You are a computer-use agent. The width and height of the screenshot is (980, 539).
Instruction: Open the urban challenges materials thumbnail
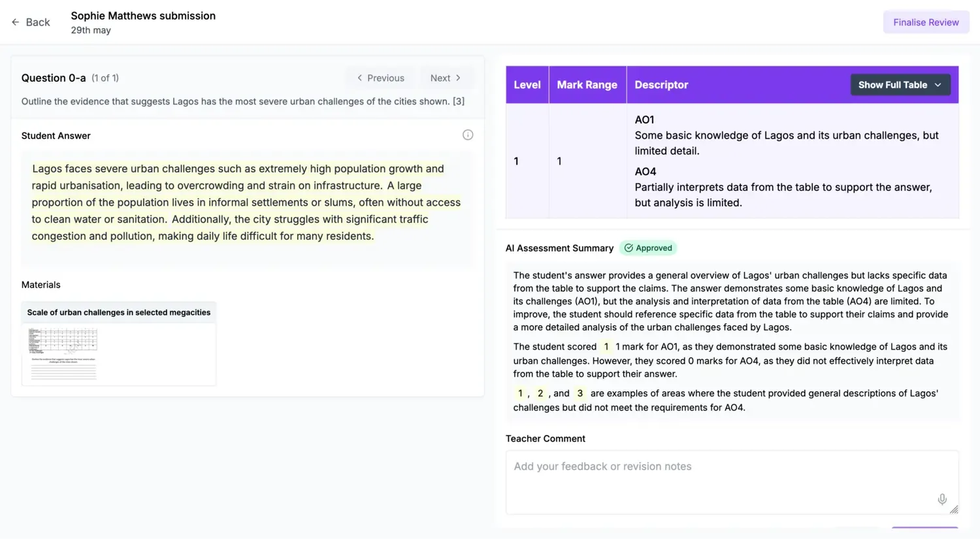pyautogui.click(x=118, y=346)
